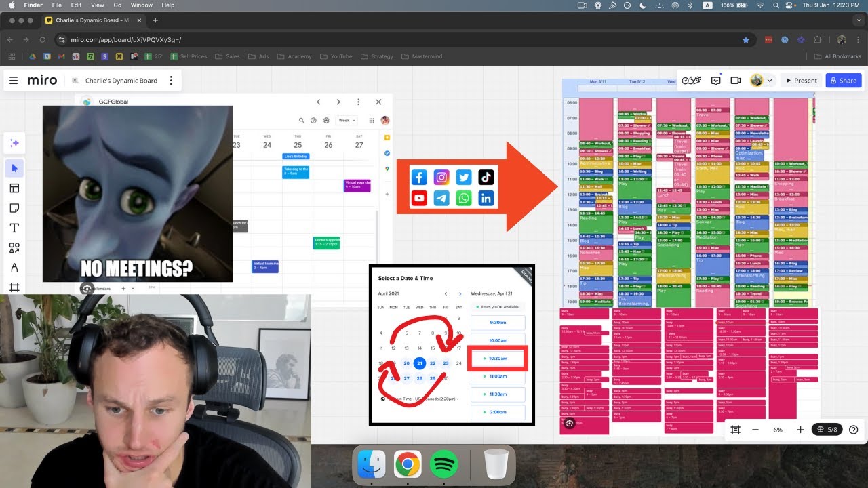
Task: Open the Shapes tool
Action: tap(14, 248)
